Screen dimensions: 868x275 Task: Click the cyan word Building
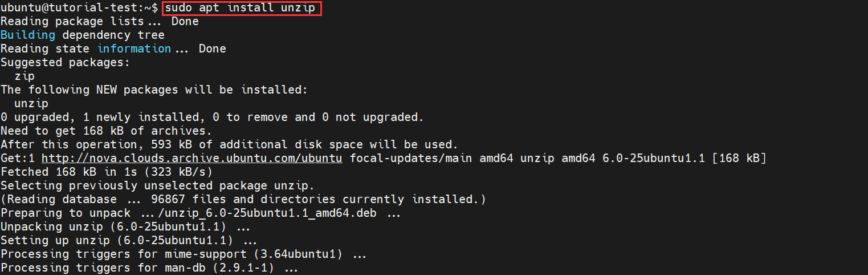28,35
